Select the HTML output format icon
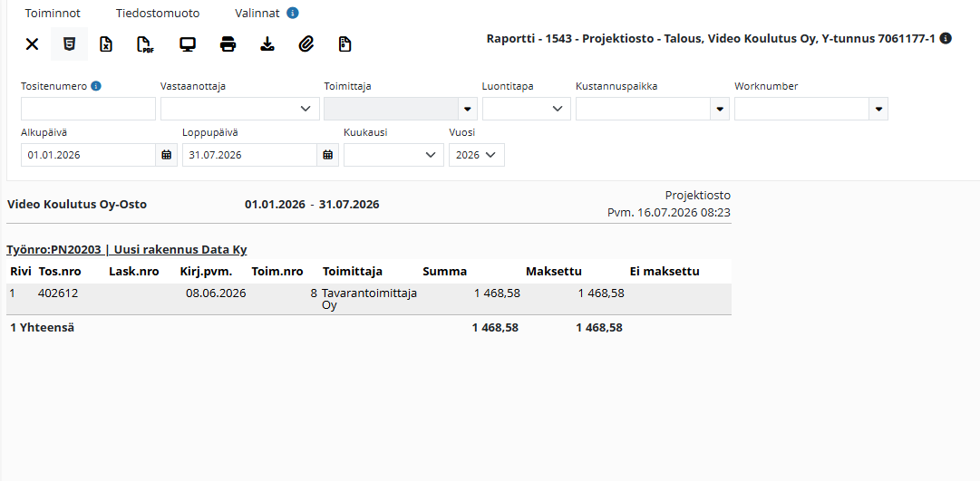Viewport: 980px width, 481px height. (x=70, y=44)
